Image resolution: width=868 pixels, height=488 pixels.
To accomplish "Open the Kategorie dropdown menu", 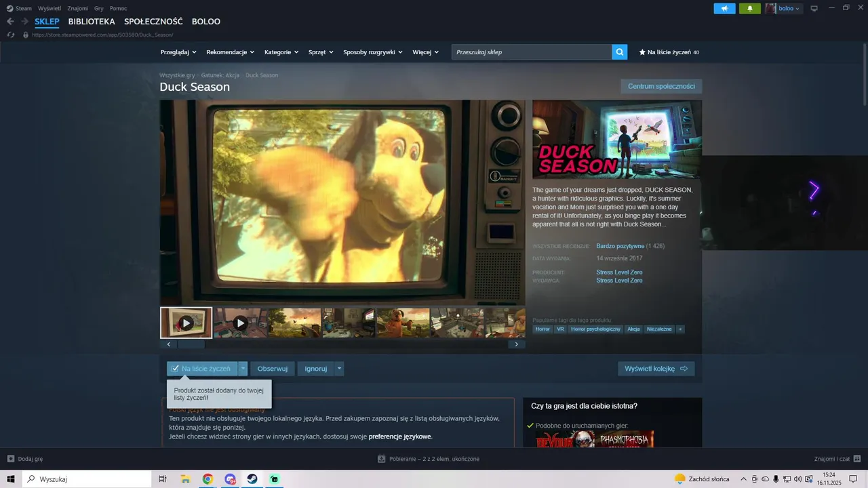I will [x=281, y=52].
